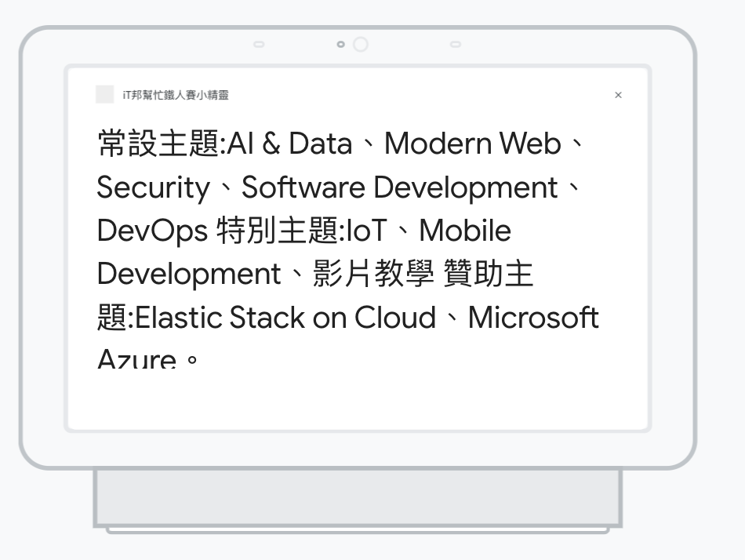Click the small sensor dot beside the camera
This screenshot has height=560, width=745.
click(340, 45)
